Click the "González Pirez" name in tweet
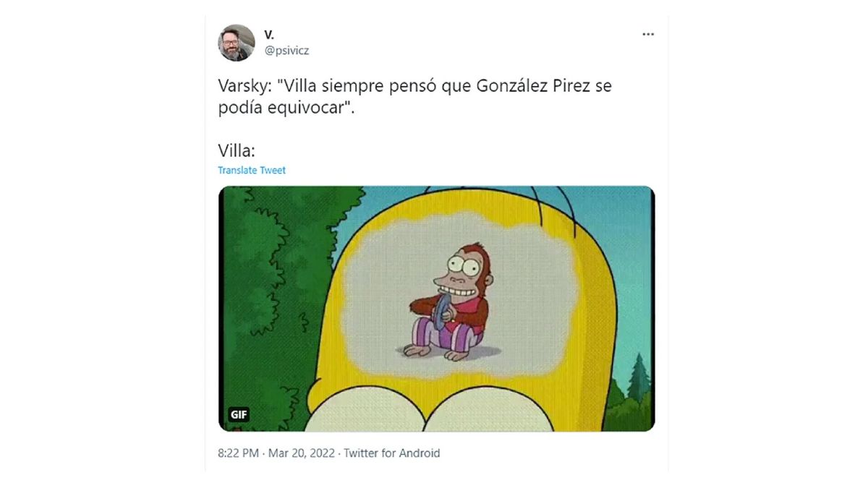 pyautogui.click(x=534, y=87)
